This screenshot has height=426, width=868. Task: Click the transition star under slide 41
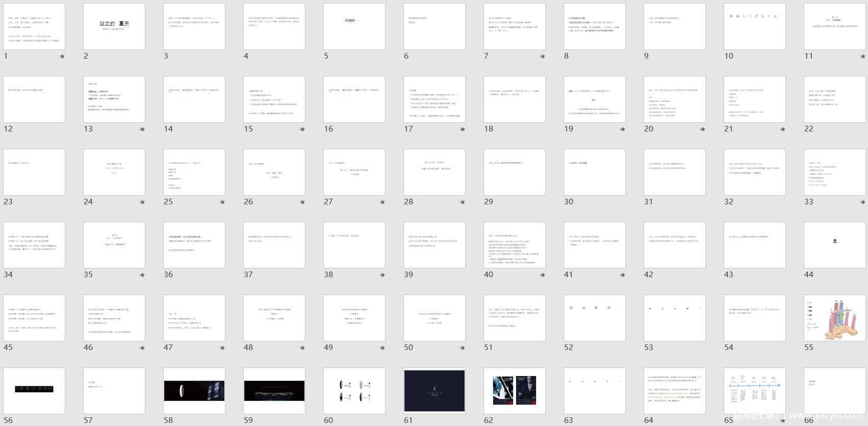pyautogui.click(x=623, y=275)
